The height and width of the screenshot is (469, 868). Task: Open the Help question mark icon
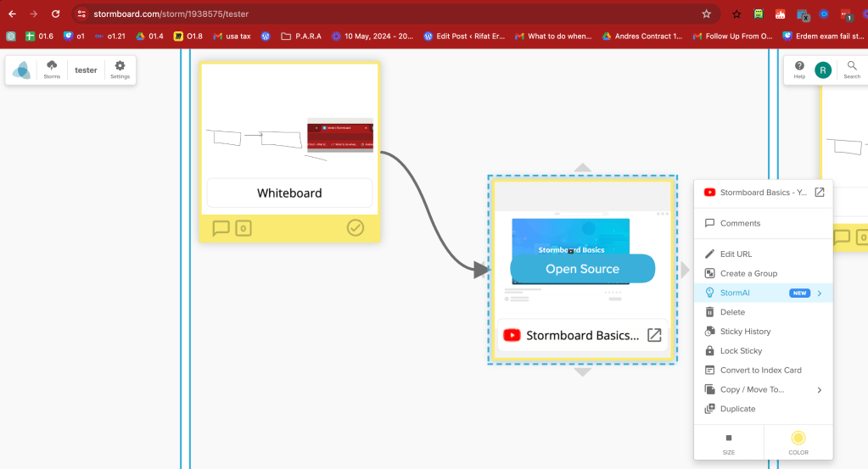tap(799, 70)
